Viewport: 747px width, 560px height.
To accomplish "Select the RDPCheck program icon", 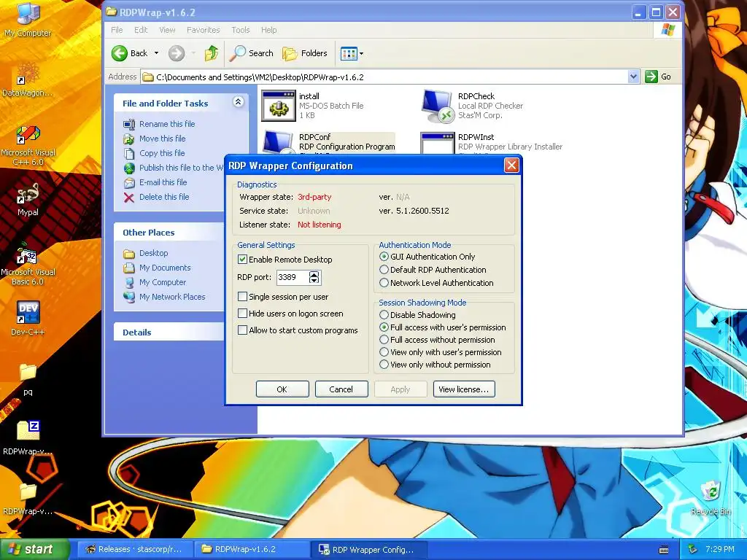I will tap(437, 106).
